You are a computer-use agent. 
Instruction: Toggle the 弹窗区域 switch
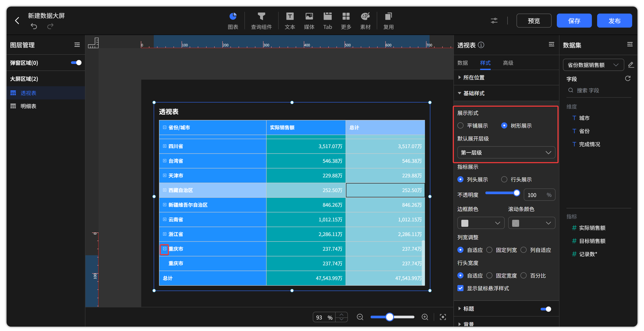76,63
